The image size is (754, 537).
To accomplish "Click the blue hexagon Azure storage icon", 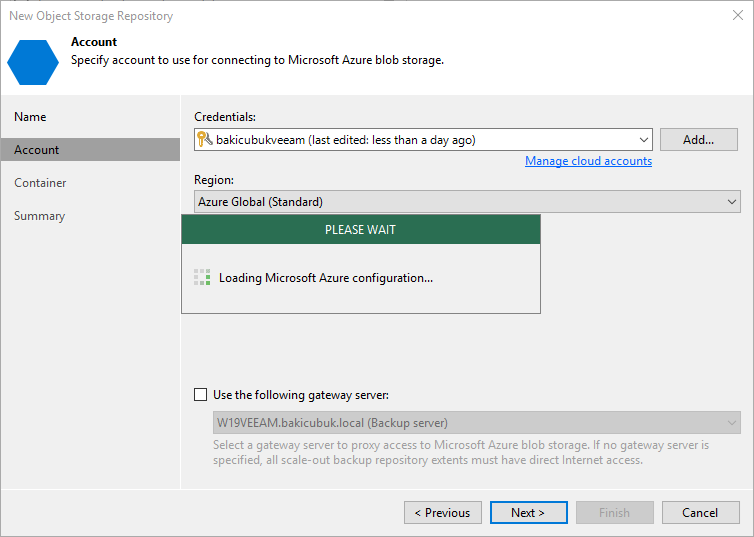I will click(33, 62).
